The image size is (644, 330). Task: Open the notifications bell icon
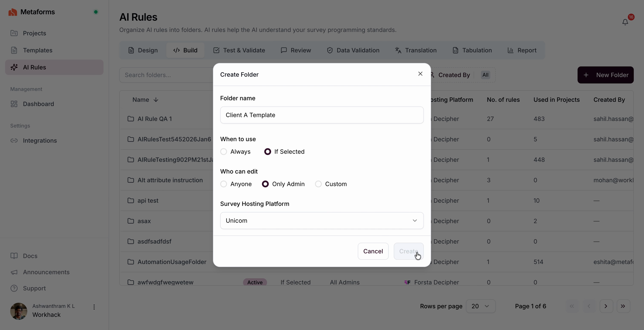click(625, 22)
